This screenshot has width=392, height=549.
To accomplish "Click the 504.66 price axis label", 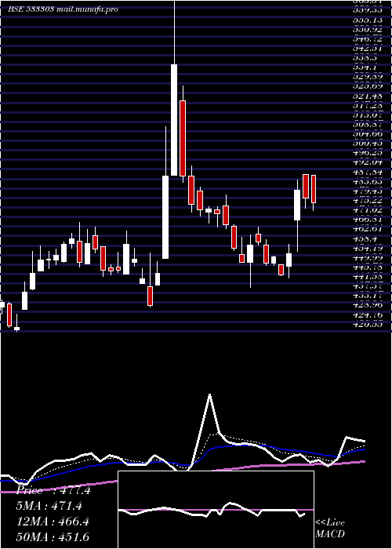I will (x=368, y=134).
